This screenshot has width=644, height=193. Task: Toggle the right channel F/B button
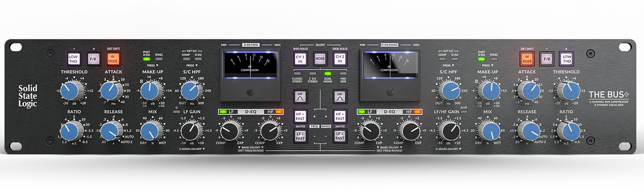pos(547,58)
